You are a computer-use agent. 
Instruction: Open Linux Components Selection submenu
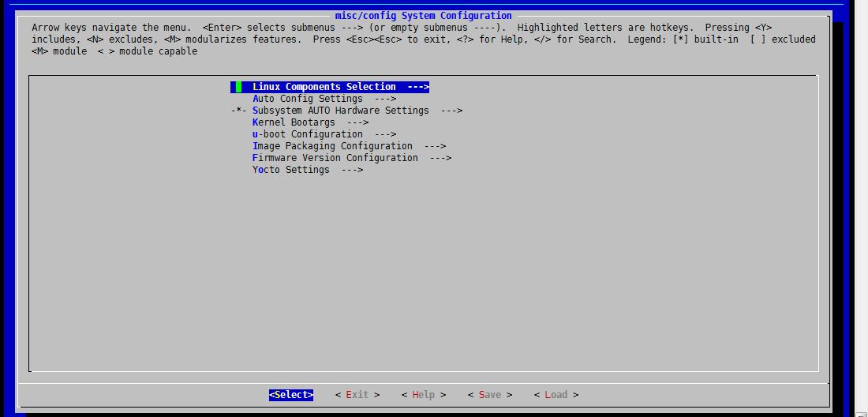pyautogui.click(x=330, y=87)
